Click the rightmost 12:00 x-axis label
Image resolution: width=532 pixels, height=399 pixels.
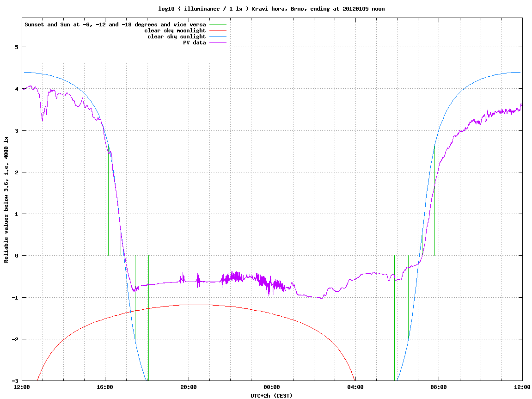522,387
